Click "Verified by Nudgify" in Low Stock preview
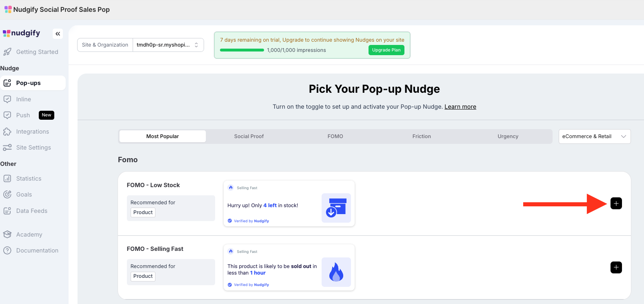644x304 pixels. [251, 221]
